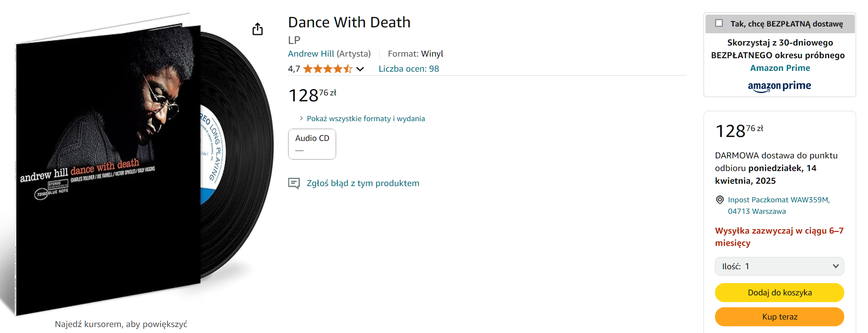Click Zgłoś błąd z tym produktem link
This screenshot has width=868, height=333.
point(363,183)
